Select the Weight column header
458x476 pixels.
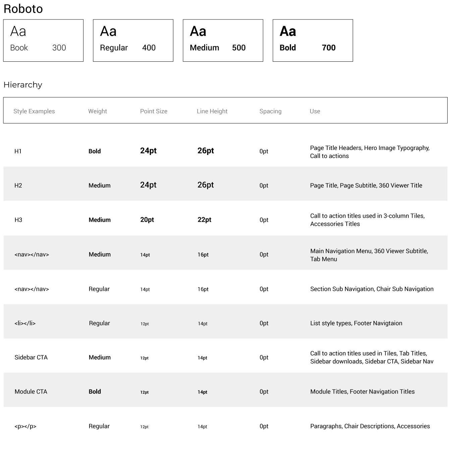point(98,111)
